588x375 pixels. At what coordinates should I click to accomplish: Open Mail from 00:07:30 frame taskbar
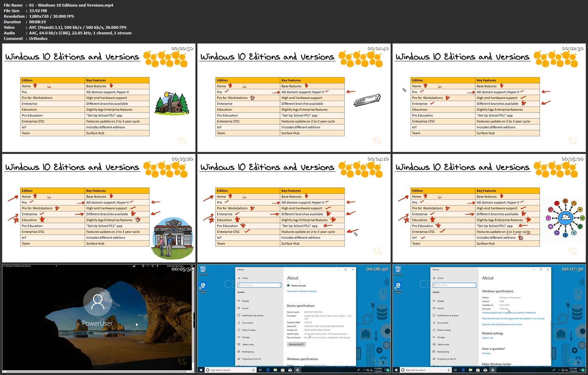click(x=485, y=370)
